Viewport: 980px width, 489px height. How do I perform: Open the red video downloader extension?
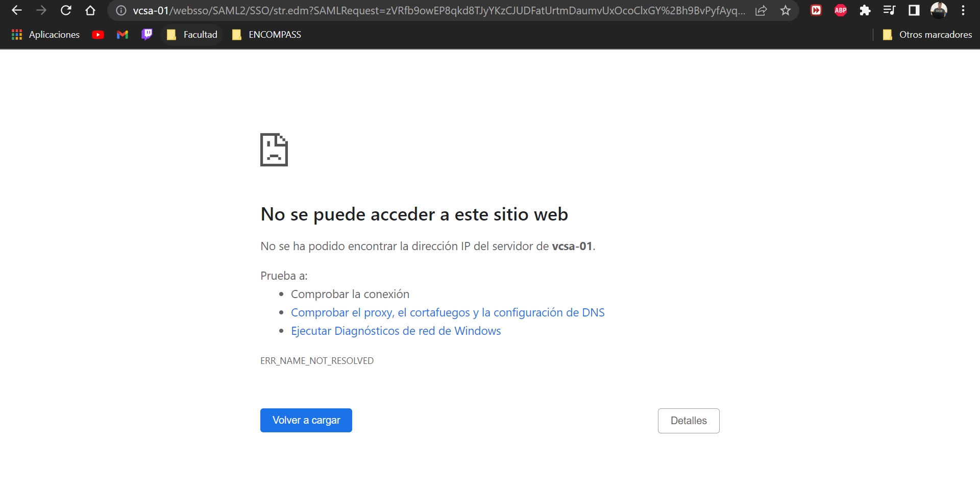click(816, 10)
